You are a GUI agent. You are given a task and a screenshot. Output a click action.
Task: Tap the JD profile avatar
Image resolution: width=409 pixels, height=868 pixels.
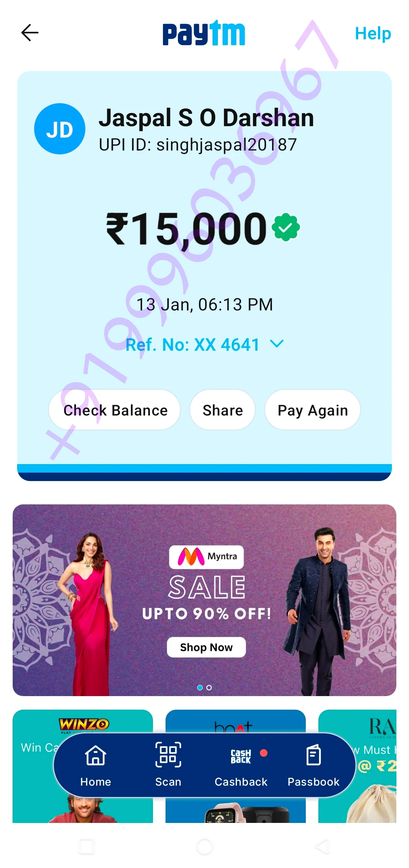tap(60, 129)
